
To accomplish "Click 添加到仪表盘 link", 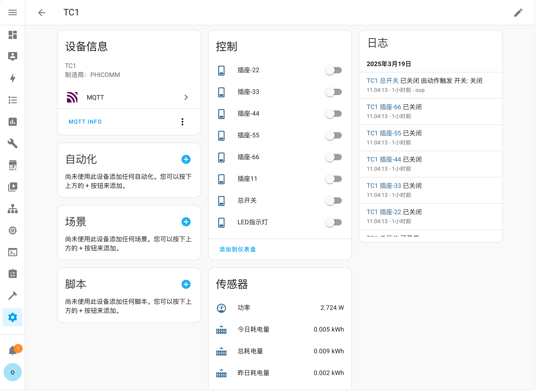I will pyautogui.click(x=238, y=250).
